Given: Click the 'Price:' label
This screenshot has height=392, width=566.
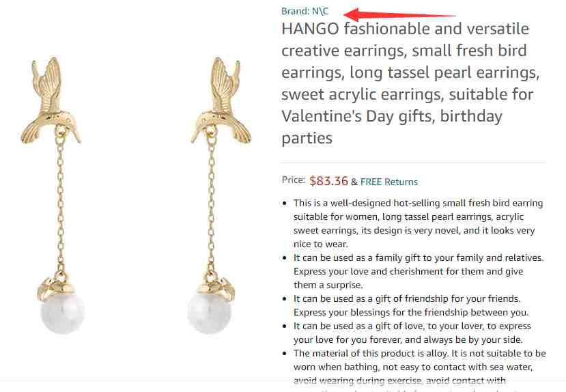Looking at the screenshot, I should pos(293,180).
